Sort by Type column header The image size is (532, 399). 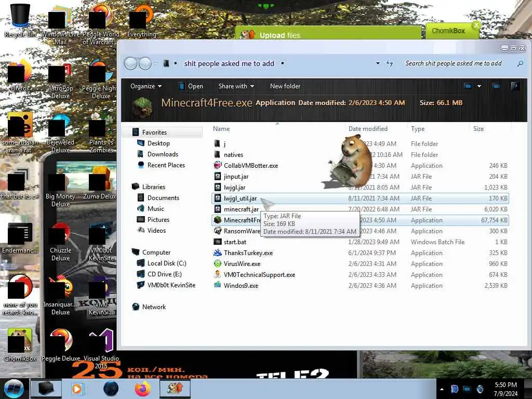[x=418, y=129]
